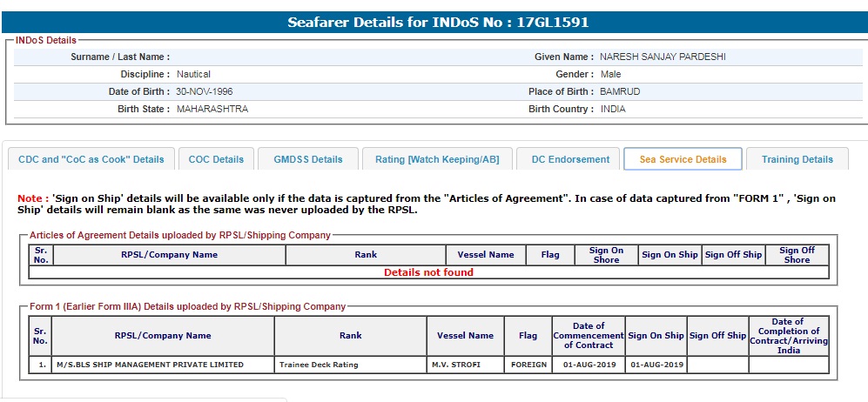Open the Training Details tab

point(797,159)
